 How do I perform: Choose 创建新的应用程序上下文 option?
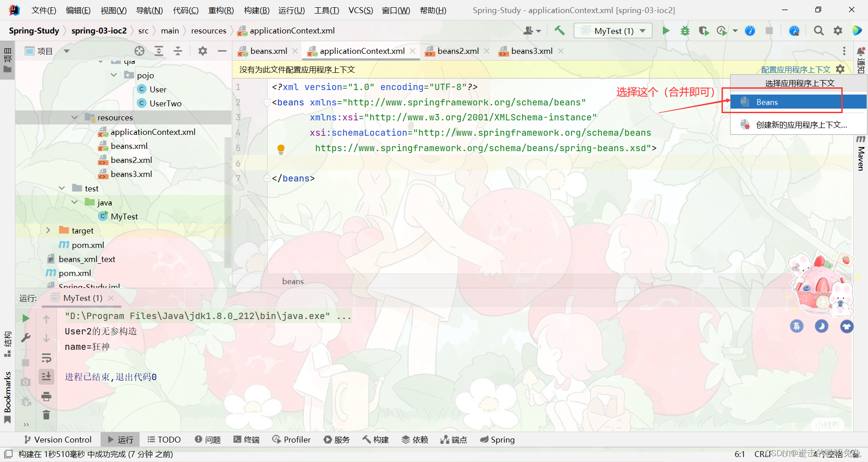point(798,125)
